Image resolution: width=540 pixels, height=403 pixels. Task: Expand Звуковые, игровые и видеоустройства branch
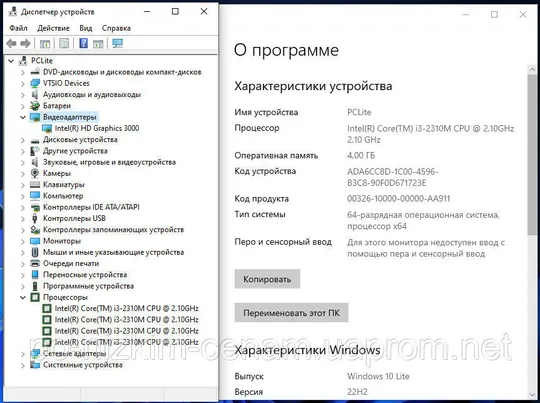[x=23, y=162]
